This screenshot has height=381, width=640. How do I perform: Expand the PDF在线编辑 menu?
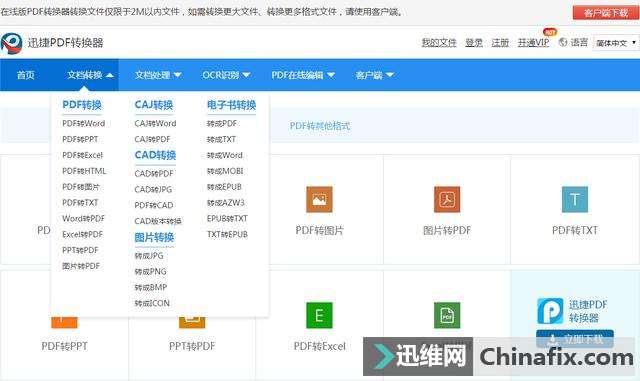tap(303, 75)
